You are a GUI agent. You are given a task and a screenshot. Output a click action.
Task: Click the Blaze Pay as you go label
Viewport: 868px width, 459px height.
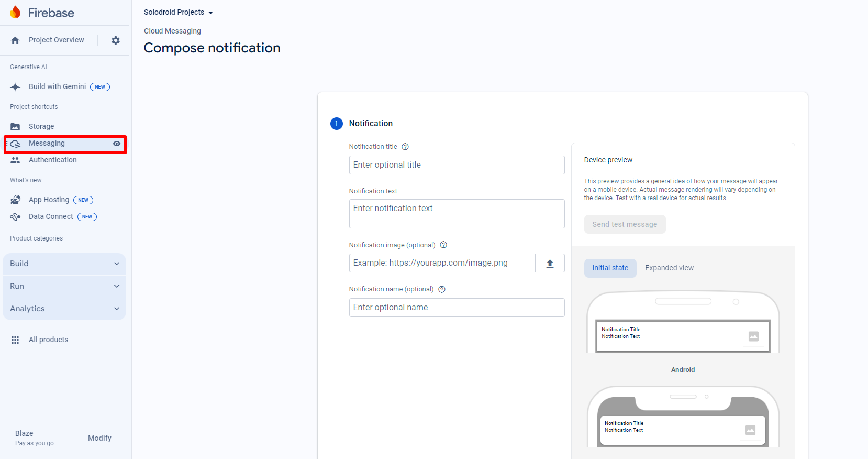coord(35,439)
